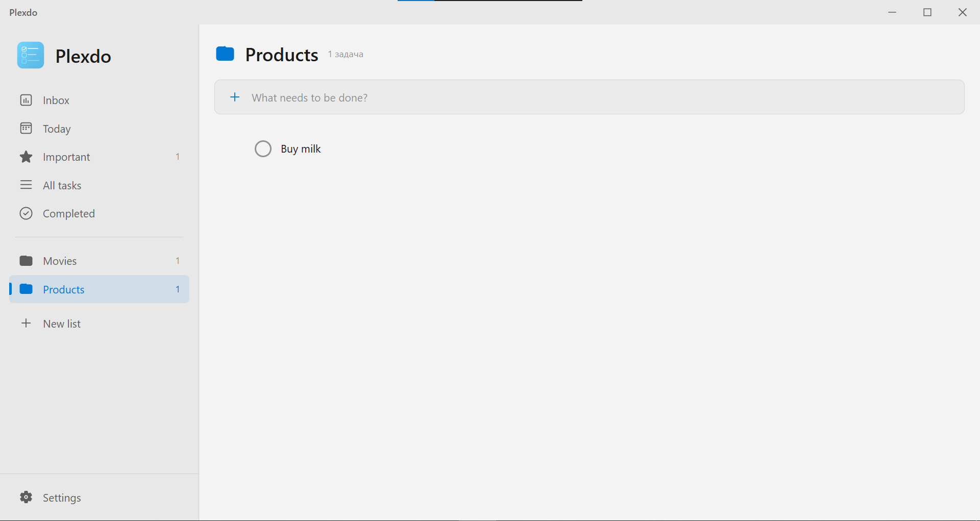Image resolution: width=980 pixels, height=521 pixels.
Task: Click New list to create a list
Action: (62, 323)
